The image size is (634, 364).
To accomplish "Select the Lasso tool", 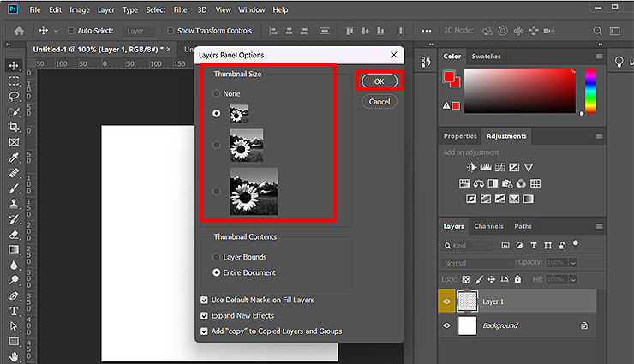I will [14, 96].
